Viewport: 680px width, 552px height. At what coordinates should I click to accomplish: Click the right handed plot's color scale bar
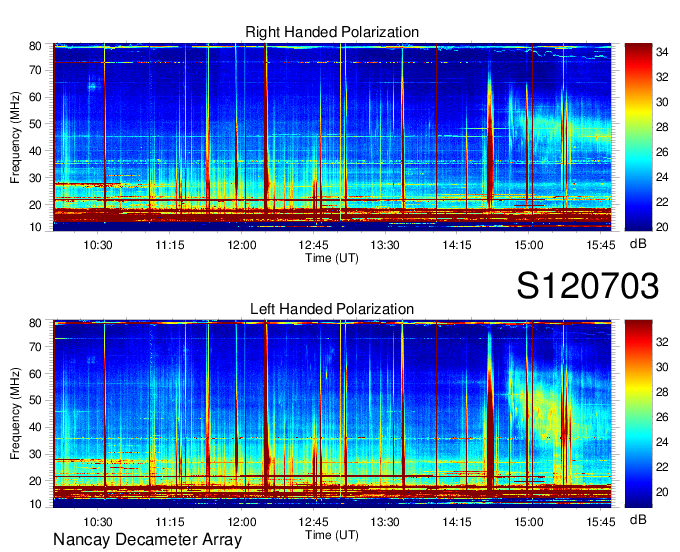(x=638, y=137)
